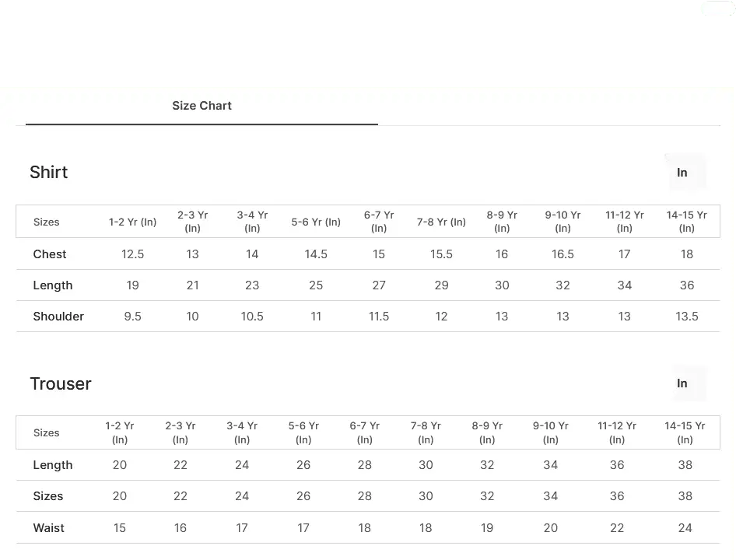Screen dimensions: 736x560
Task: Click the Shirt table's 7-8 Yr (In) header
Action: coord(441,222)
